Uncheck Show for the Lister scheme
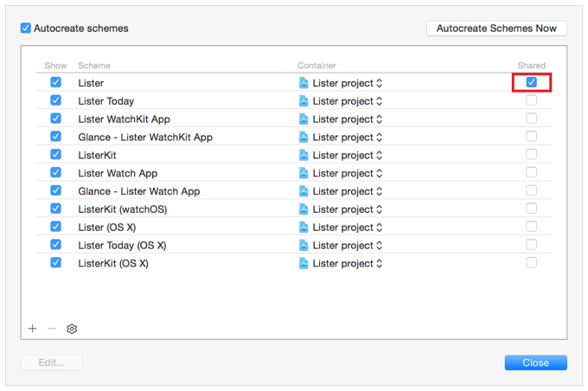 (x=56, y=82)
